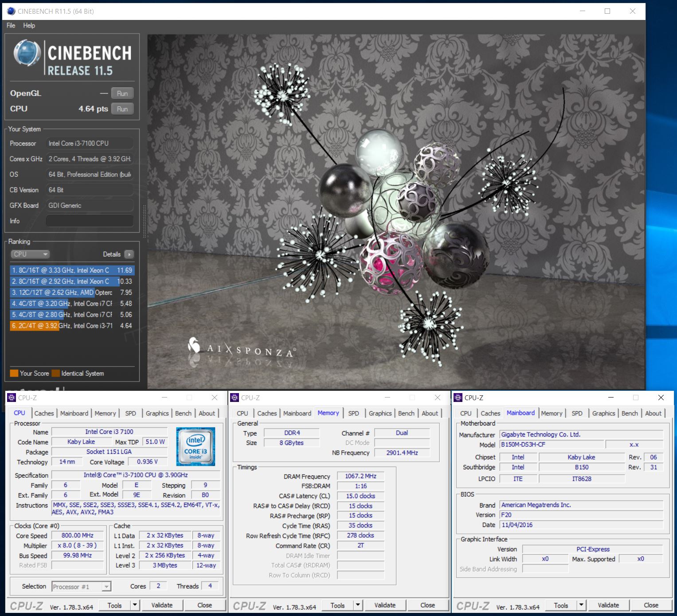This screenshot has width=677, height=616.
Task: Switch to Graphics tab in first CPU-Z window
Action: [157, 413]
